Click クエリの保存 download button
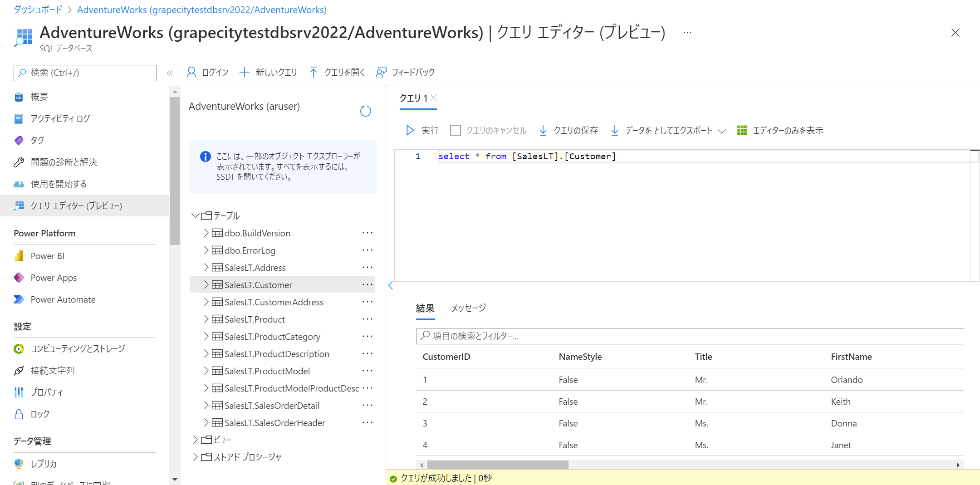980x485 pixels. (x=568, y=130)
